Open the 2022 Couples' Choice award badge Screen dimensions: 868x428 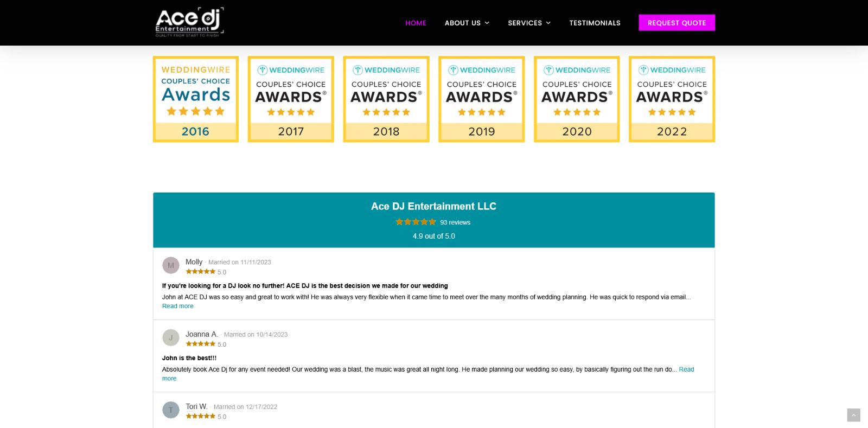[672, 99]
